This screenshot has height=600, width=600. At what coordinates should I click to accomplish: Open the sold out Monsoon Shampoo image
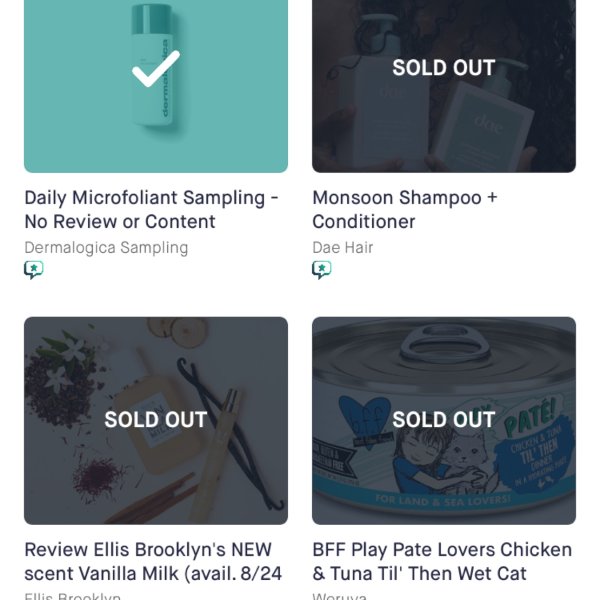pos(444,86)
